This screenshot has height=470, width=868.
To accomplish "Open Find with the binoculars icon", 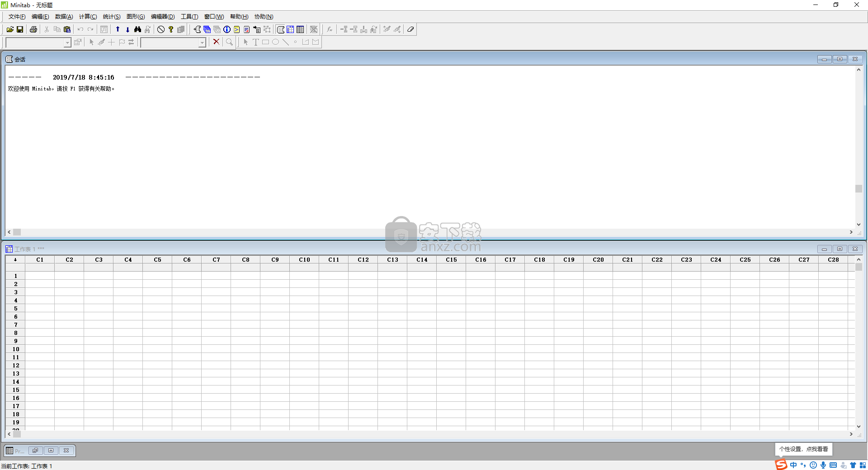I will pos(137,29).
